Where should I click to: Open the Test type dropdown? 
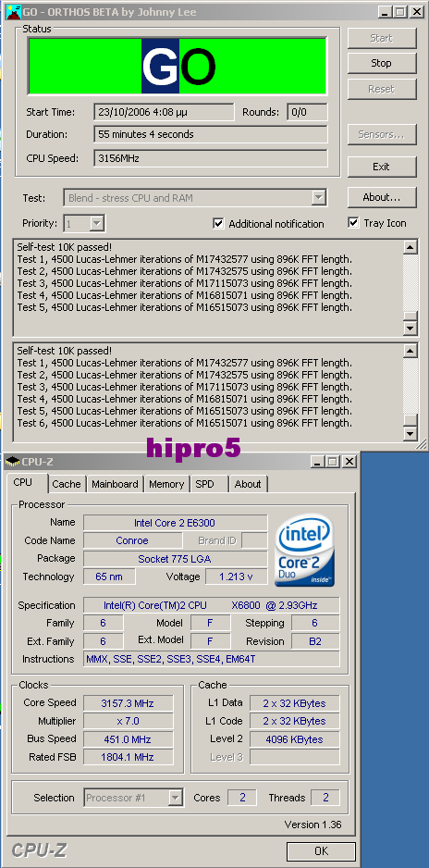point(318,198)
